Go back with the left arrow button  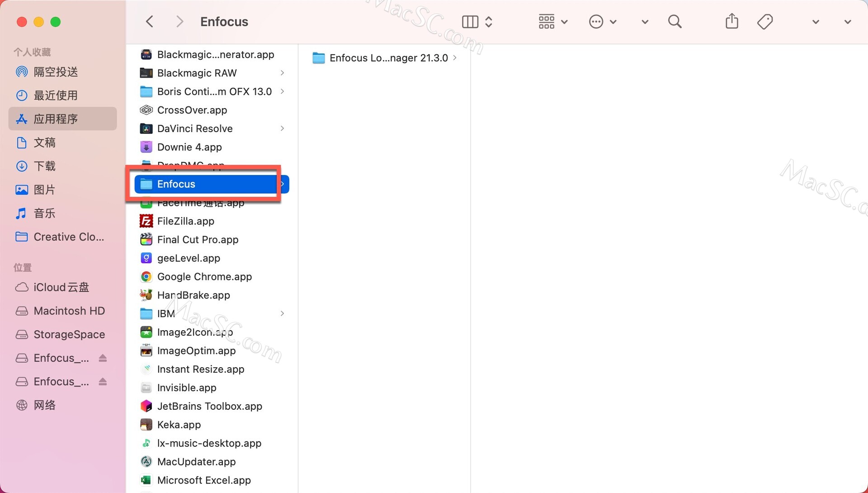[150, 22]
